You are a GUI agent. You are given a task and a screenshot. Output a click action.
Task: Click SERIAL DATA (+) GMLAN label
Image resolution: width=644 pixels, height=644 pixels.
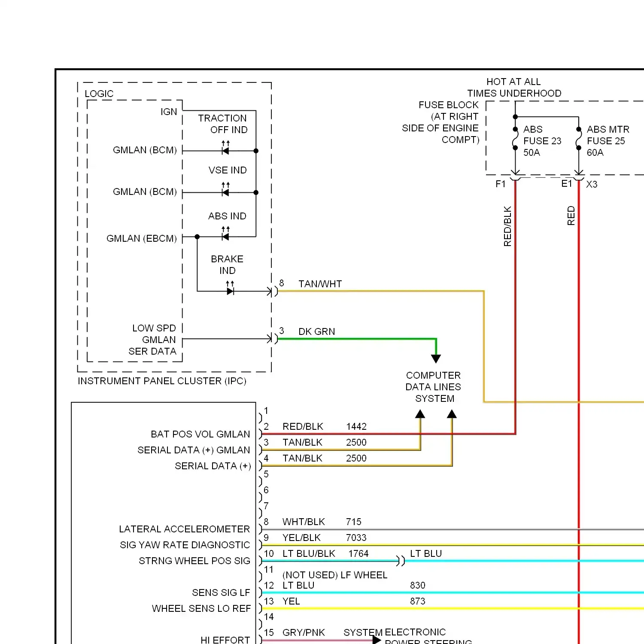coord(194,450)
